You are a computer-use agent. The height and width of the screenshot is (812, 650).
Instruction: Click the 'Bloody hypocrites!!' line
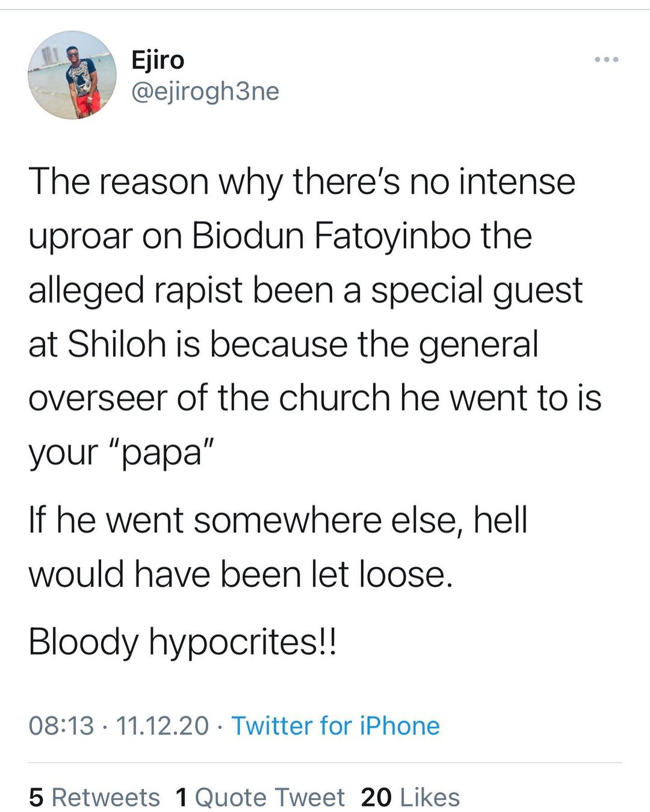(x=182, y=641)
